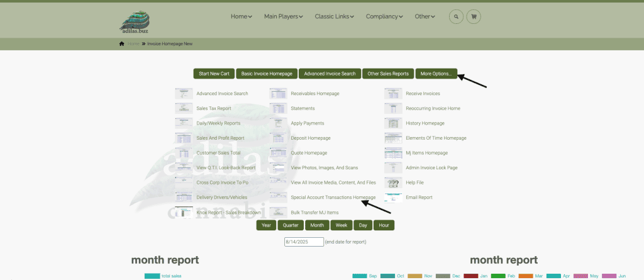Viewport: 644px width, 280px height.
Task: Click the Invoice Homepage New breadcrumb text
Action: (170, 43)
